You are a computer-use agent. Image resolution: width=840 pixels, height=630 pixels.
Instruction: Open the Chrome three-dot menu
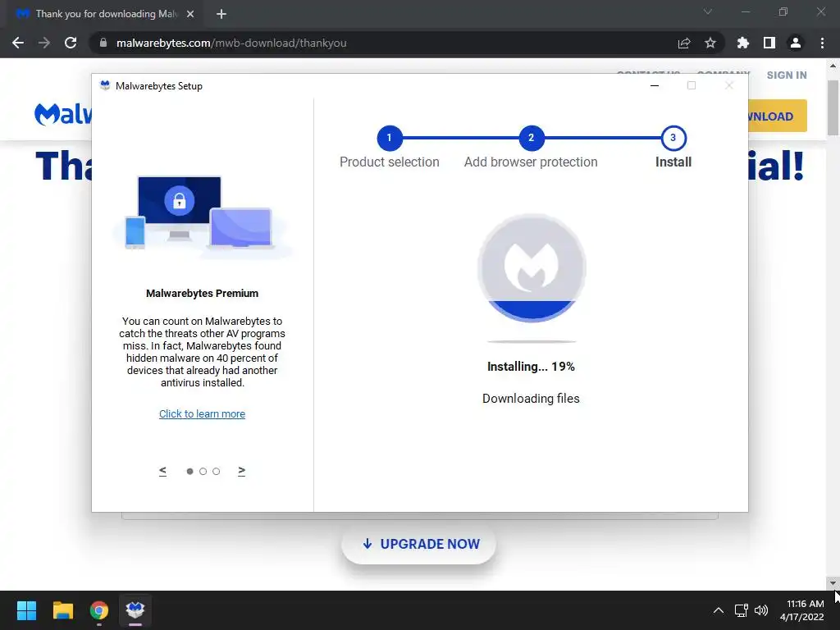tap(822, 43)
